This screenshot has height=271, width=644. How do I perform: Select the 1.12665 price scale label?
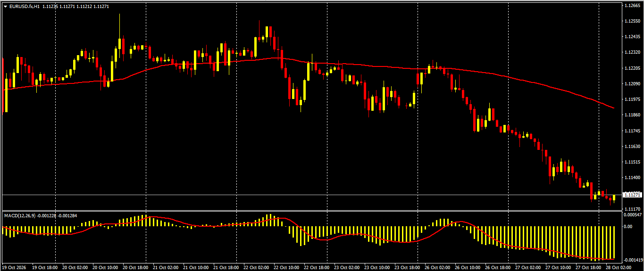[632, 6]
